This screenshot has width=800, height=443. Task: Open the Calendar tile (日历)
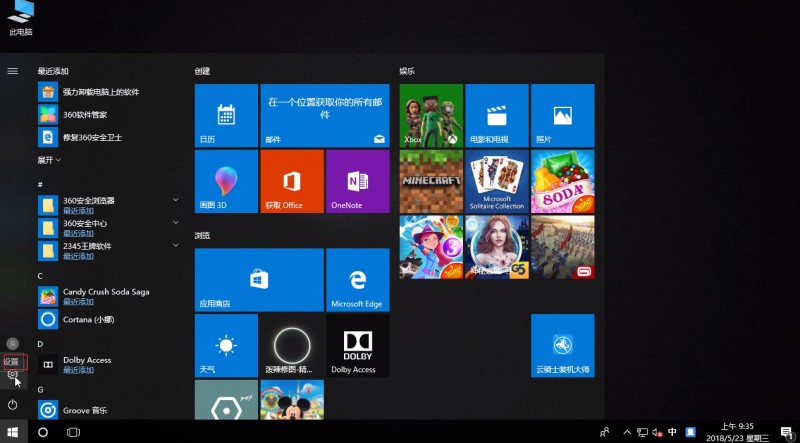[x=226, y=115]
